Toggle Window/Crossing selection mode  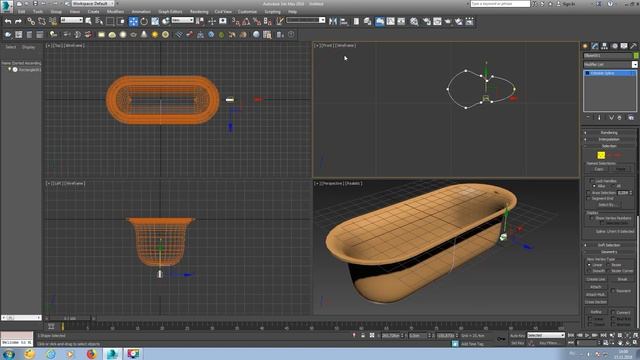coord(121,21)
